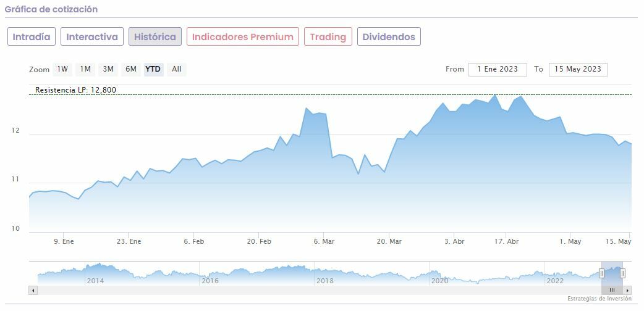Open the Dividendos tab
This screenshot has width=644, height=311.
tap(389, 36)
